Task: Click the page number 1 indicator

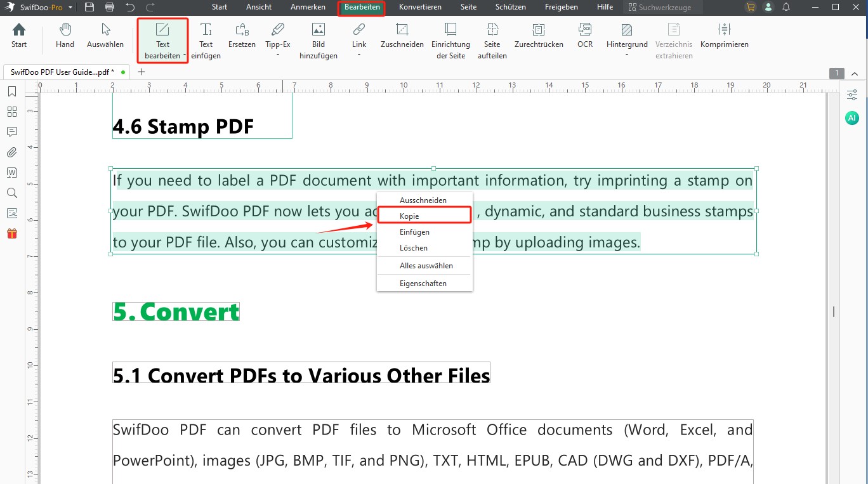Action: [836, 73]
